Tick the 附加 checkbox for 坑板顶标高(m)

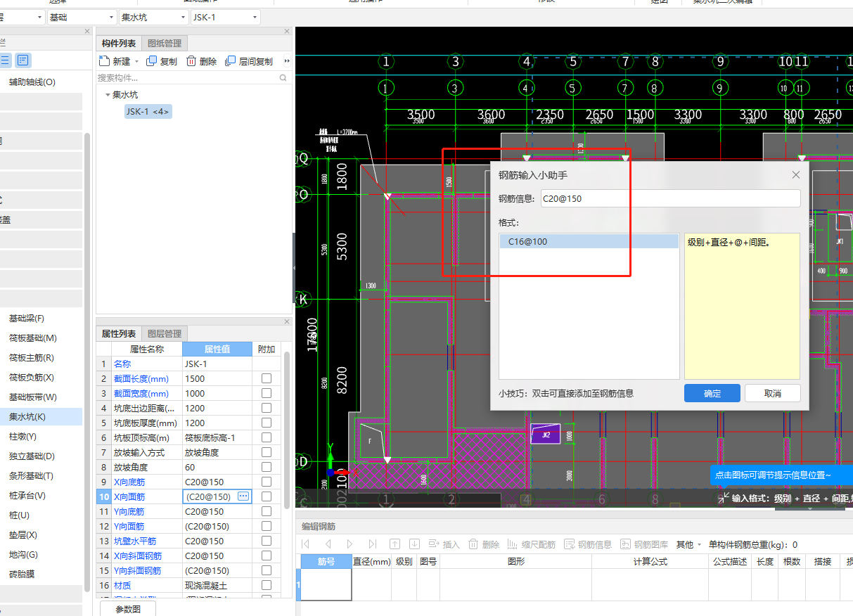coord(267,437)
